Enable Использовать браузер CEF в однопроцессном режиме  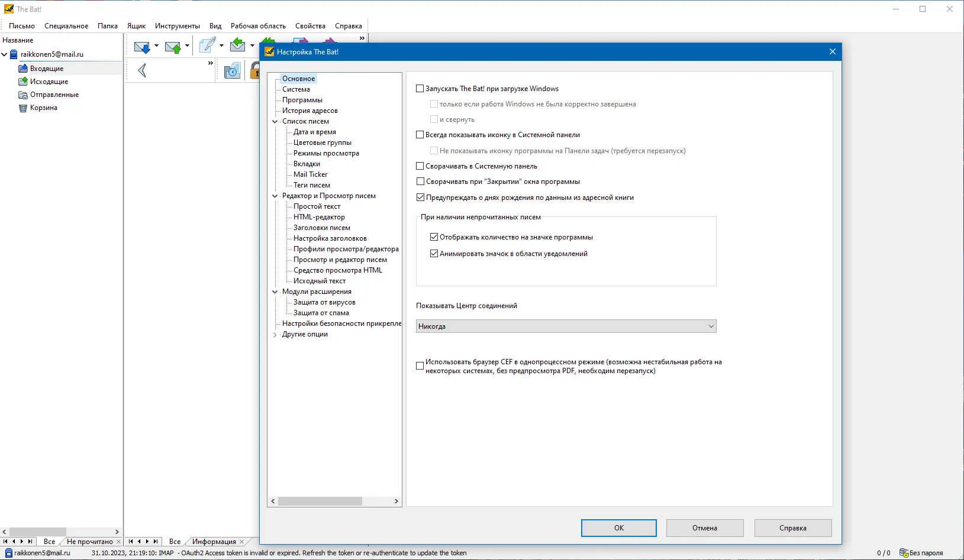(x=420, y=366)
